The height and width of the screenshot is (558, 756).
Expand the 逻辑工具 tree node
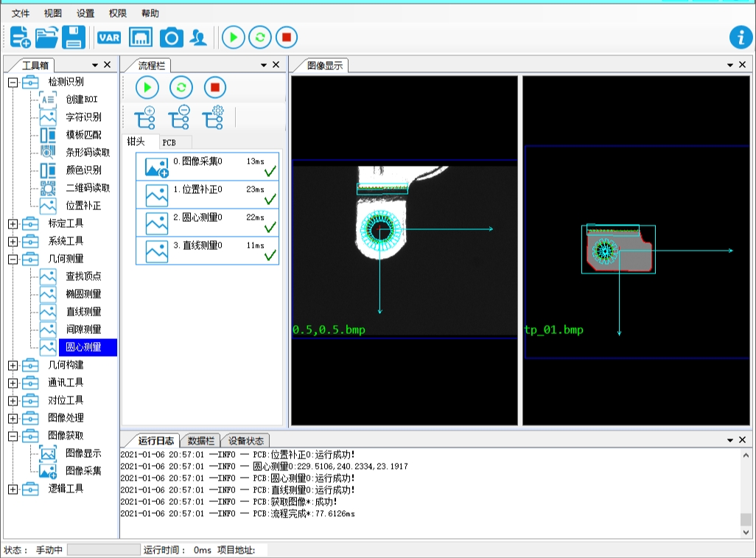(13, 489)
